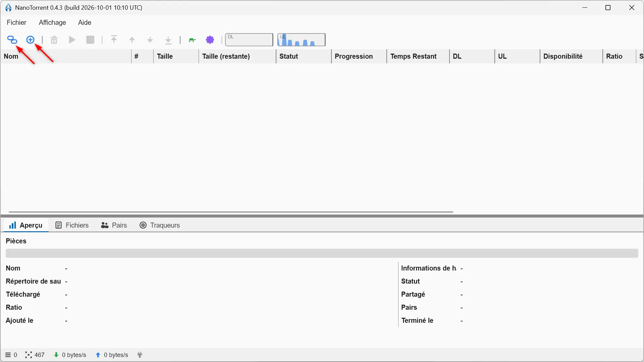
Task: Click the DHT nodes 467 indicator
Action: [35, 355]
